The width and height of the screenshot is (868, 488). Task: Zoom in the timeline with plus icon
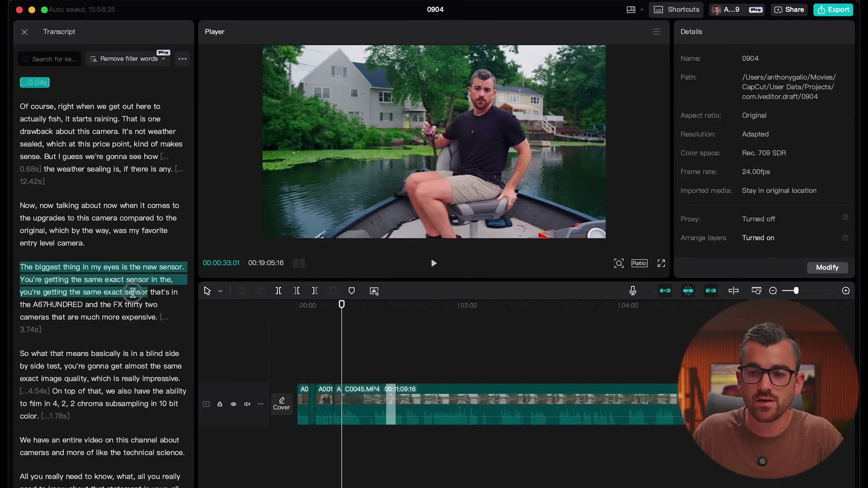[846, 291]
